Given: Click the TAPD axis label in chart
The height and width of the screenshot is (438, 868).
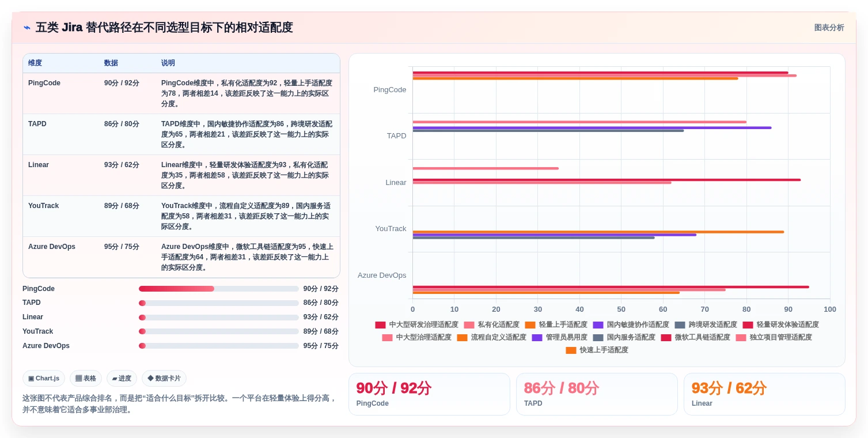Looking at the screenshot, I should pyautogui.click(x=397, y=136).
